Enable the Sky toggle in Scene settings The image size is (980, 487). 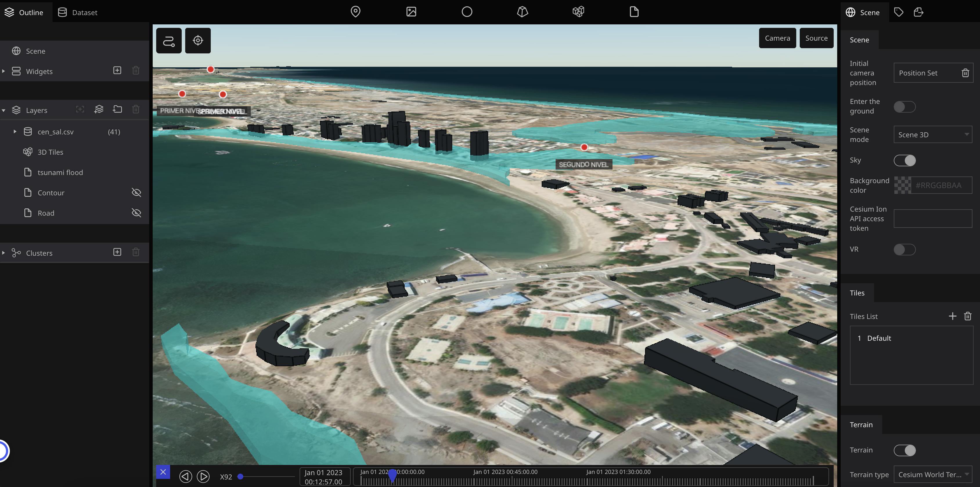pos(905,160)
